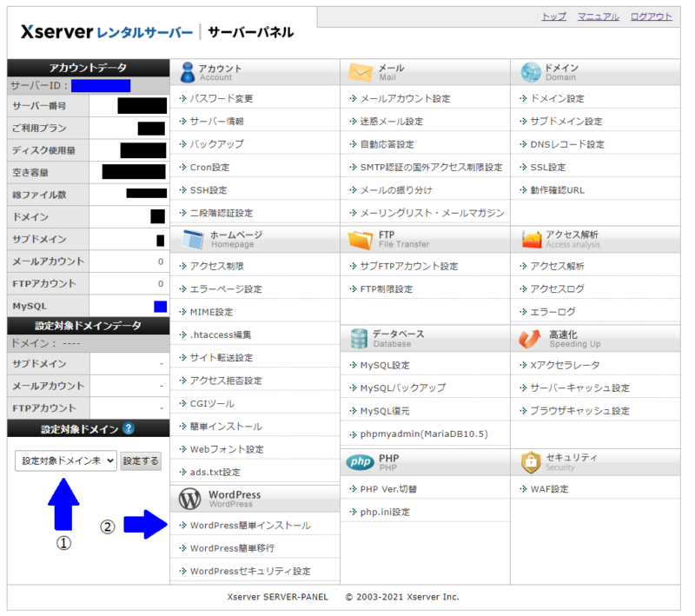Image resolution: width=695 pixels, height=616 pixels.
Task: Open 二段階認証設定
Action: [222, 213]
